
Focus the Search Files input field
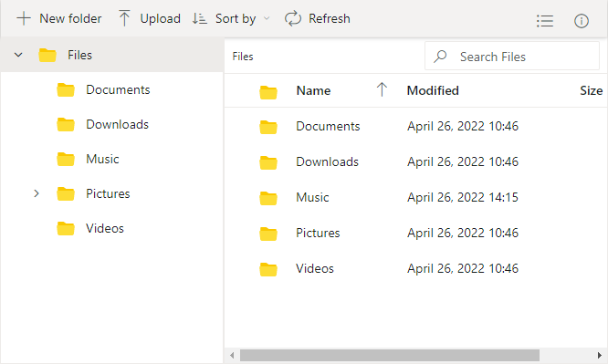[512, 57]
